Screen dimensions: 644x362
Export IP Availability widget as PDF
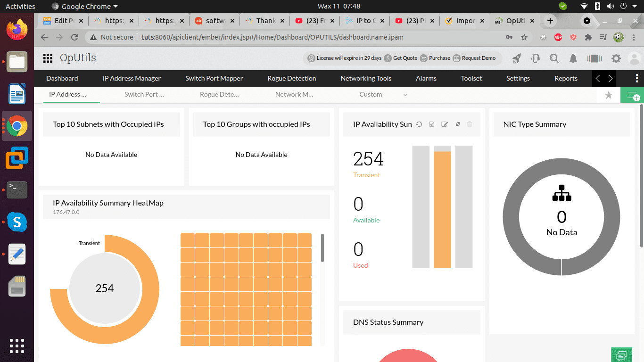coord(431,124)
